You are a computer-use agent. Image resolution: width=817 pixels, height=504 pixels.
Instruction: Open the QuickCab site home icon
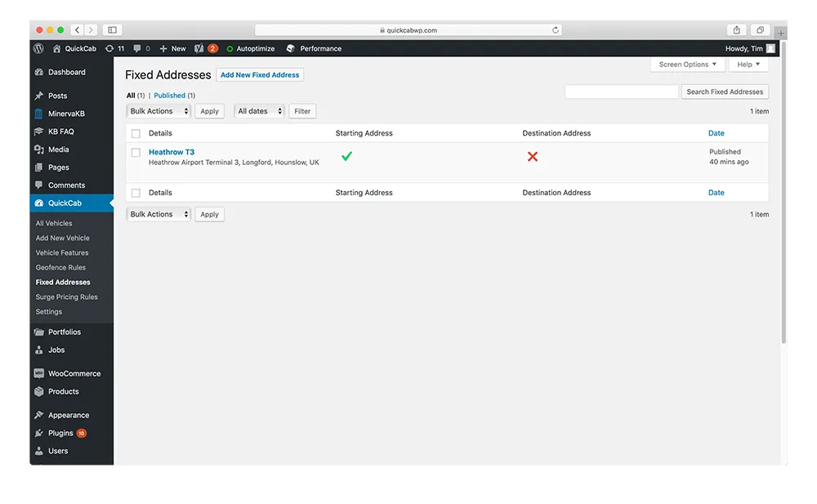tap(57, 48)
